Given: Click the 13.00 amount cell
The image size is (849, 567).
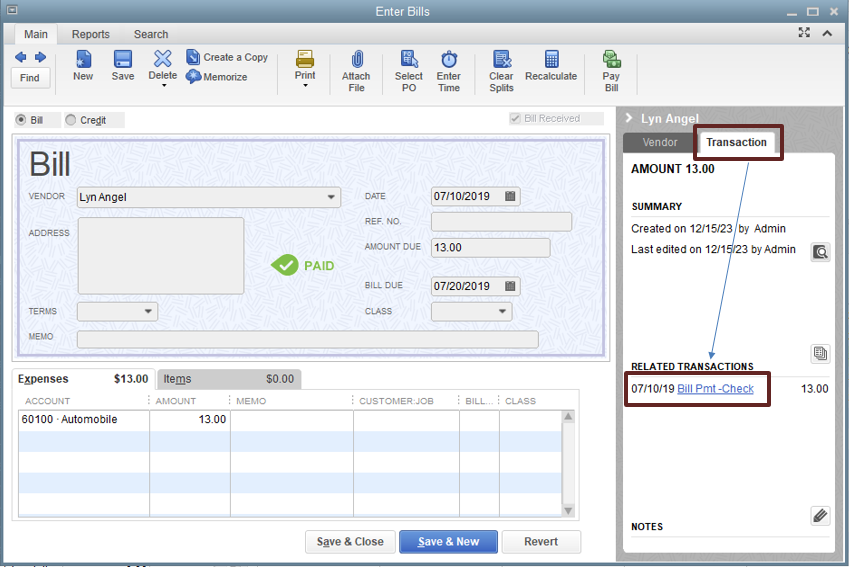Looking at the screenshot, I should (190, 420).
